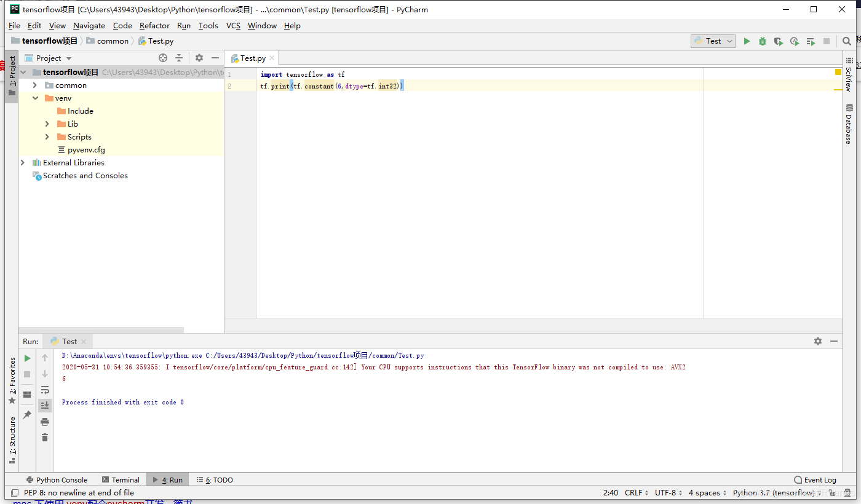This screenshot has width=861, height=504.
Task: Open the Run panel's gear settings
Action: (x=818, y=341)
